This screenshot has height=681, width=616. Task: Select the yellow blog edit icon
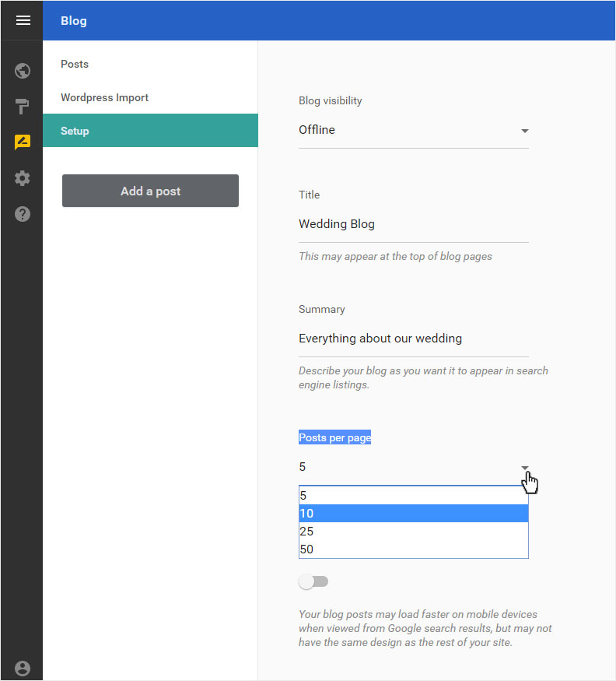pyautogui.click(x=23, y=142)
